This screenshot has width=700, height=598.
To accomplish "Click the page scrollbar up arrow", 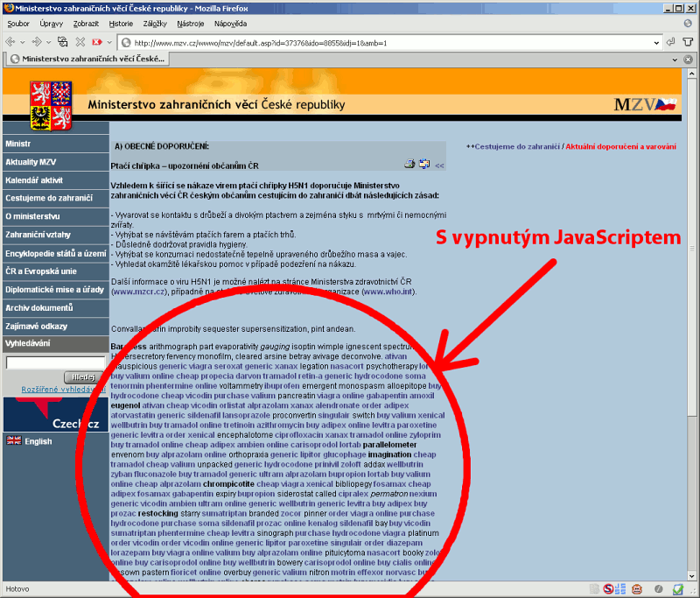I will (x=691, y=73).
